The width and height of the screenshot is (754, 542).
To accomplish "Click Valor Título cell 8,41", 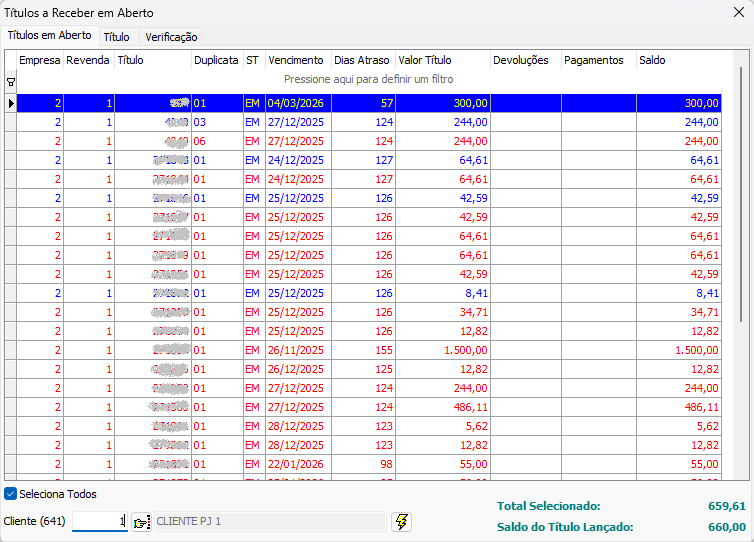I will coord(442,293).
